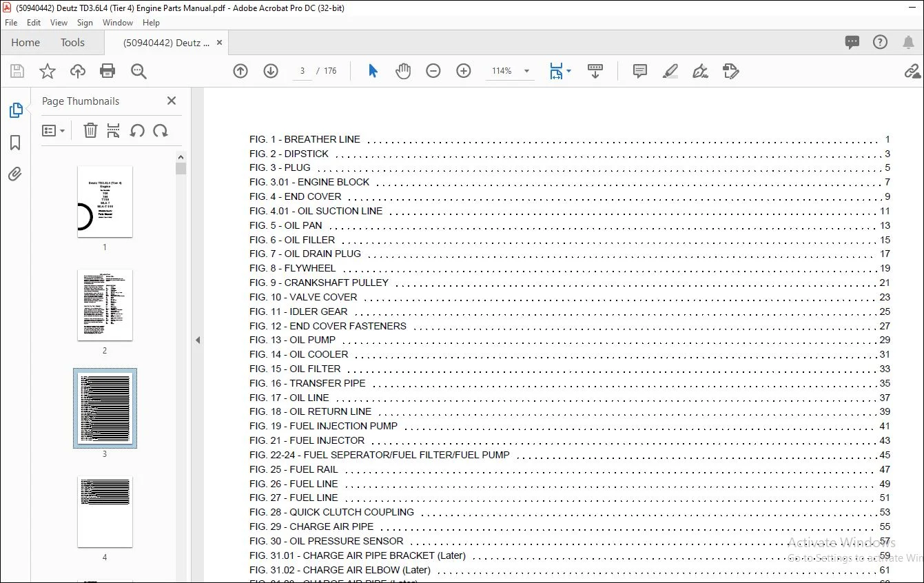Open the notifications bell

(908, 42)
